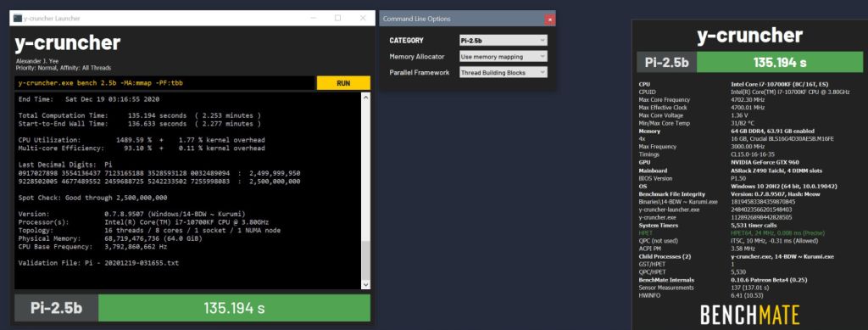Close the Command Line Options window
The height and width of the screenshot is (330, 868).
pyautogui.click(x=549, y=19)
